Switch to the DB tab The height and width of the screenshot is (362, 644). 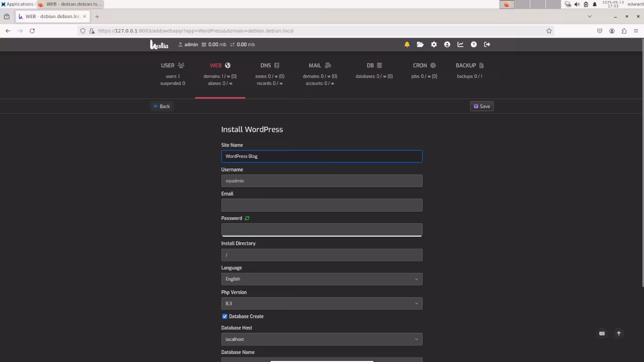[374, 74]
